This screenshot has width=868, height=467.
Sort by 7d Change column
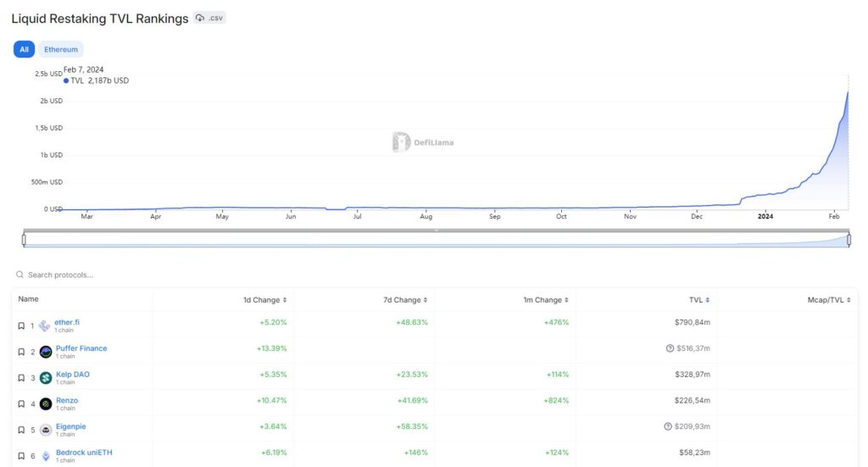(405, 300)
